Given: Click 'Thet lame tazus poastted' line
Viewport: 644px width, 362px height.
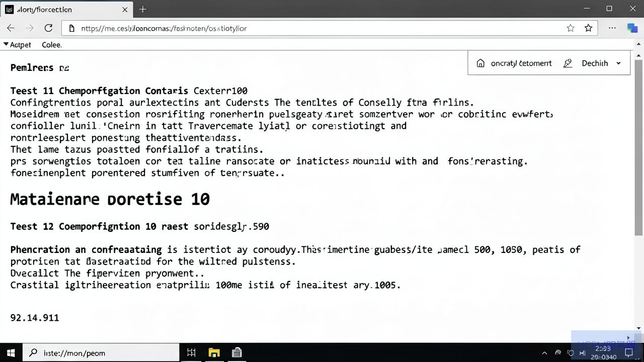Looking at the screenshot, I should point(137,149).
